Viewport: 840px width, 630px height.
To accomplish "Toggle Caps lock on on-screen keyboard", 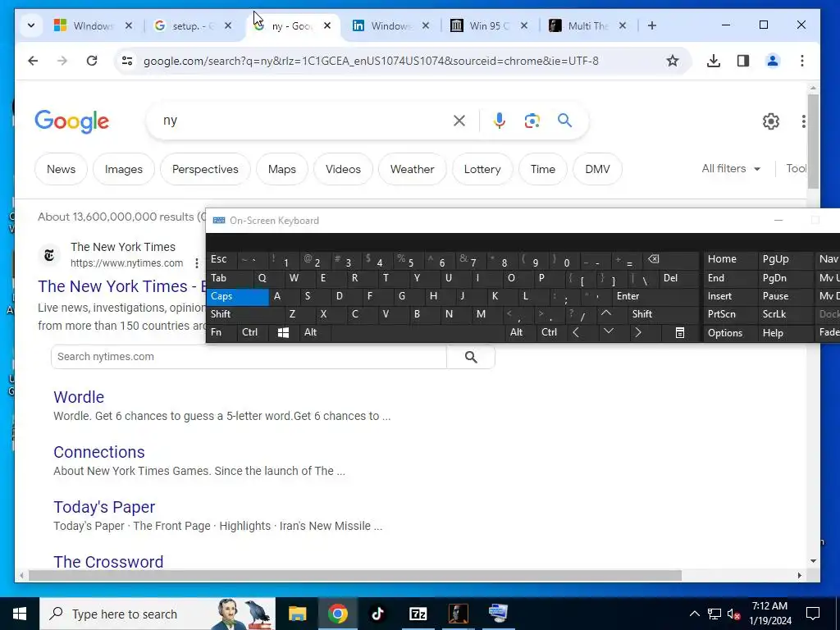I will 238,296.
